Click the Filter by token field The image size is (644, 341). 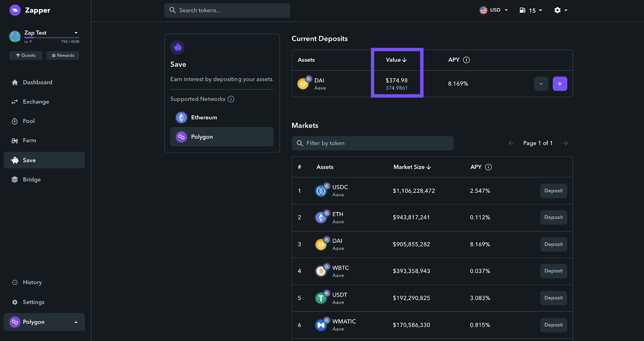click(373, 143)
